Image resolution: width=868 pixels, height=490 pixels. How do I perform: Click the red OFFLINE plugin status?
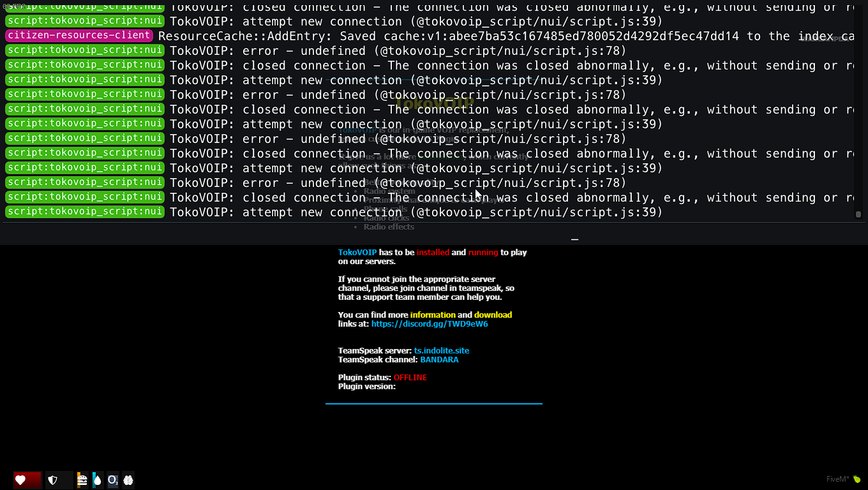[410, 378]
